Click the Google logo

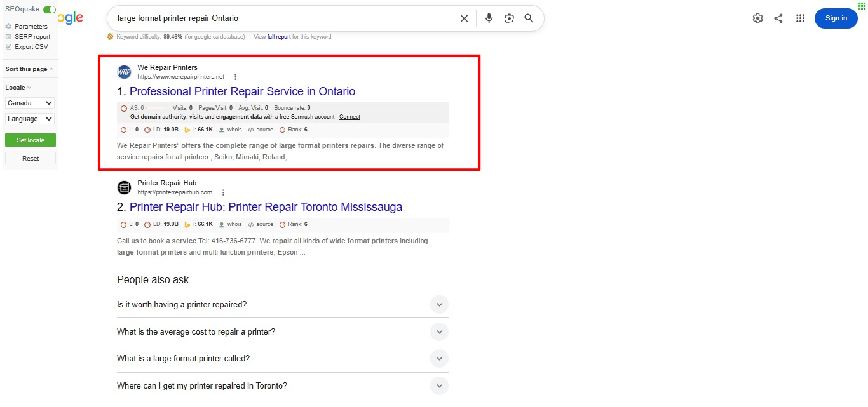coord(71,18)
